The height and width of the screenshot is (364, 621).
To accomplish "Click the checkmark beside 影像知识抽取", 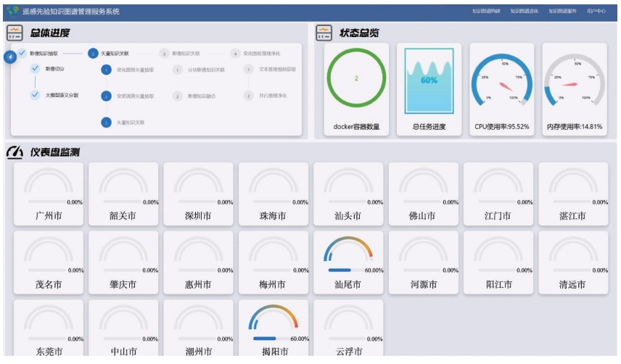I will pos(22,53).
